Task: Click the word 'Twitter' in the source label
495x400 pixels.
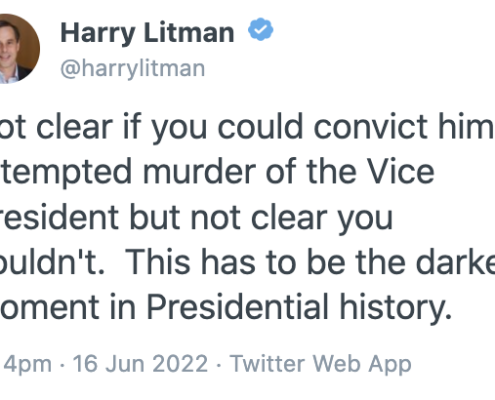Action: coord(267,363)
